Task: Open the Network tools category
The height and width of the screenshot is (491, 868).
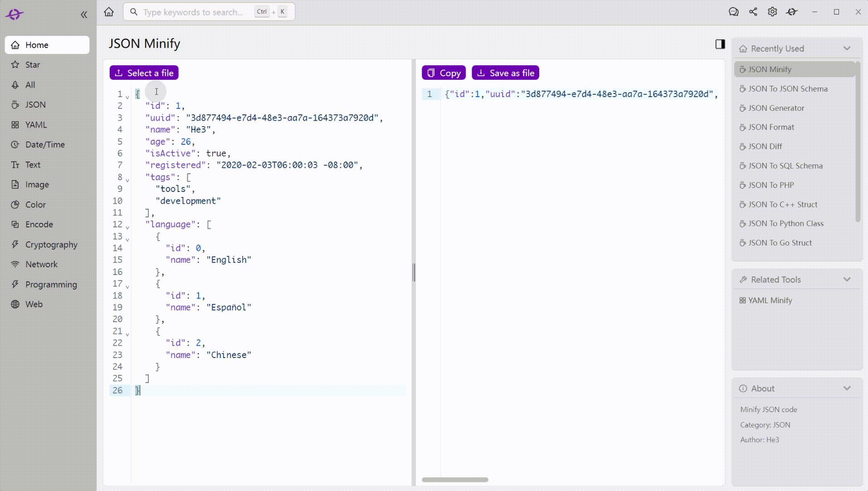Action: coord(41,264)
